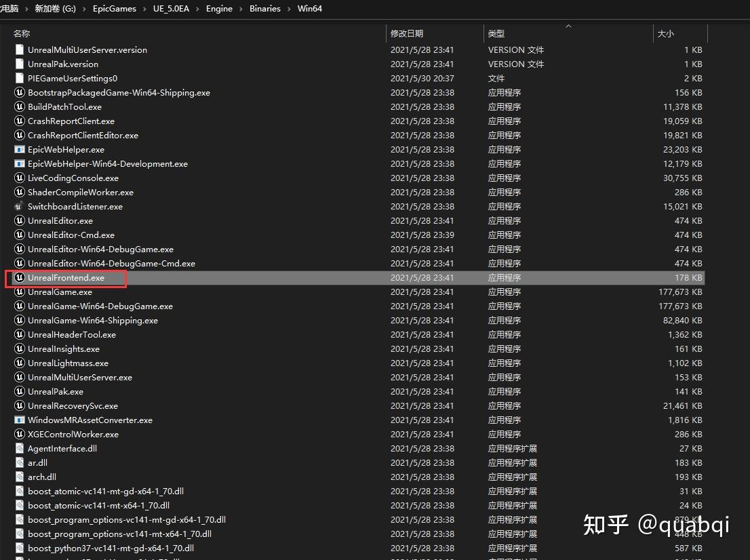Open UnrealEditor.exe application icon
This screenshot has height=560, width=750.
click(19, 220)
